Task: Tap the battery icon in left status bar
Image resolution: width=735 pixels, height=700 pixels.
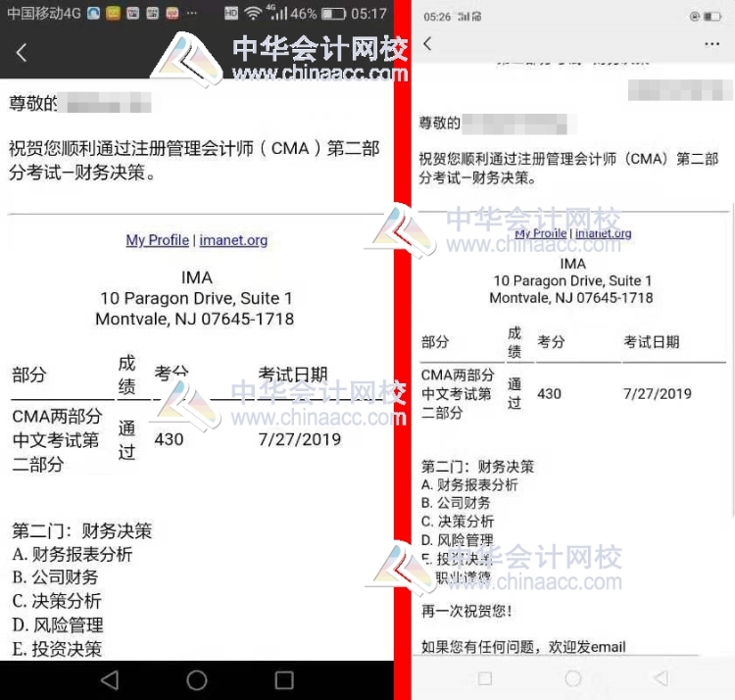Action: click(333, 14)
